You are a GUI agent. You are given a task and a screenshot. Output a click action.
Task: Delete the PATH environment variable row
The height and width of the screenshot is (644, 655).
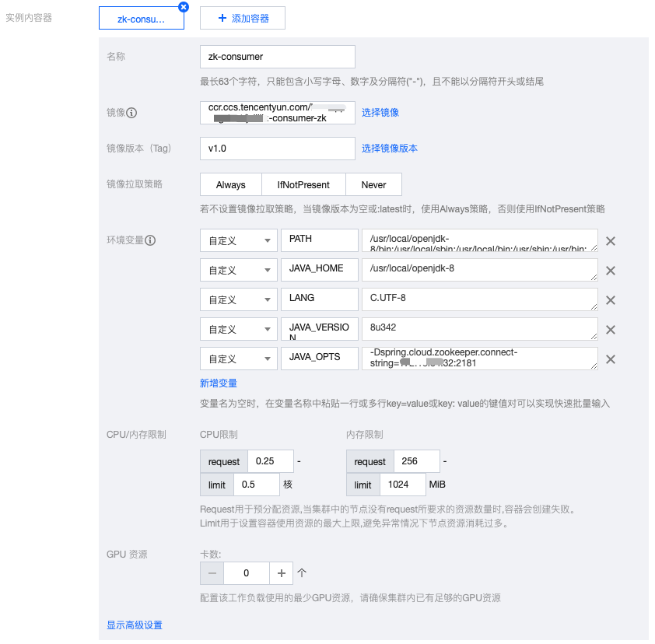click(611, 241)
